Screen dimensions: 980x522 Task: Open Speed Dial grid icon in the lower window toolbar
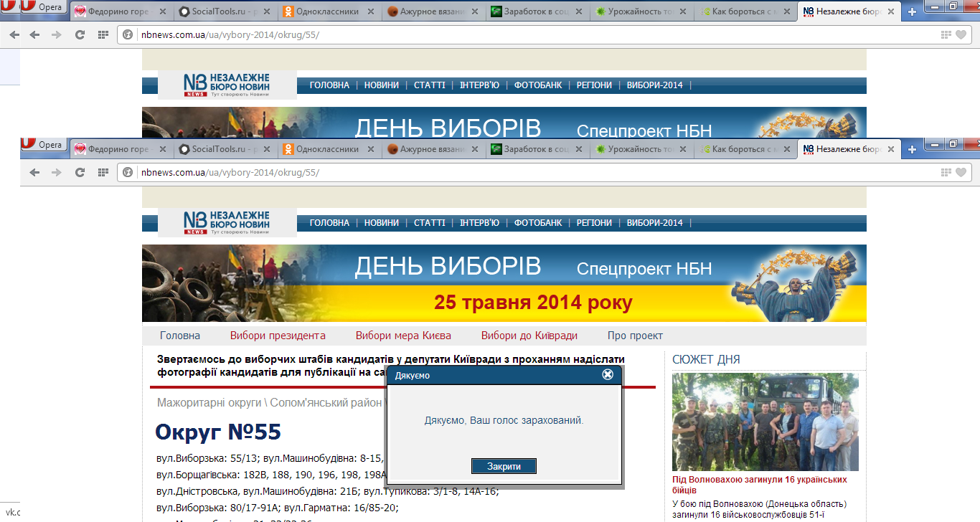tap(103, 173)
